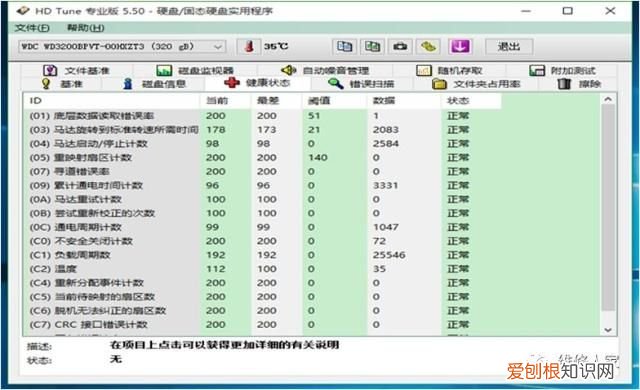
Task: Select the (C4) 重新分配事件计数 row
Action: click(x=312, y=283)
